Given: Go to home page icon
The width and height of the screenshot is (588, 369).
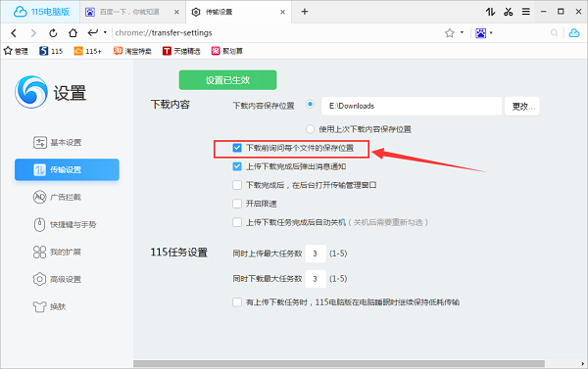Looking at the screenshot, I should 73,33.
